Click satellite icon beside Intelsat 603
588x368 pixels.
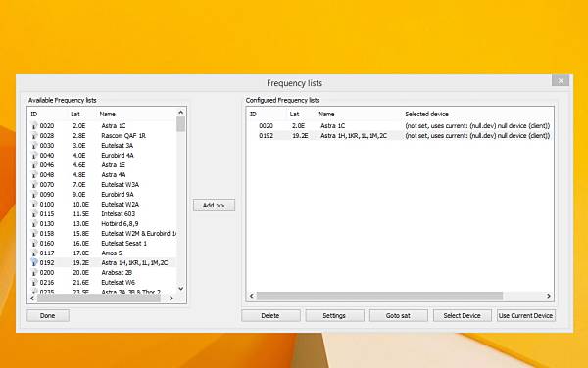point(34,213)
